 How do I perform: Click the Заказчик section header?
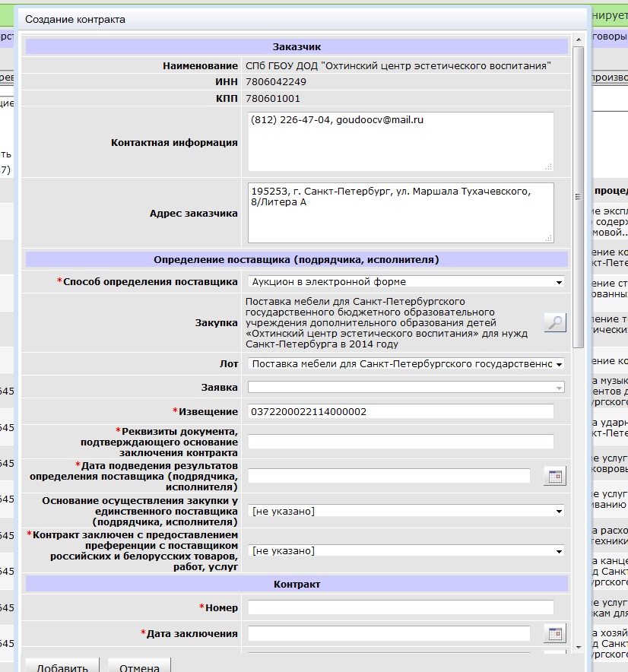[x=297, y=46]
